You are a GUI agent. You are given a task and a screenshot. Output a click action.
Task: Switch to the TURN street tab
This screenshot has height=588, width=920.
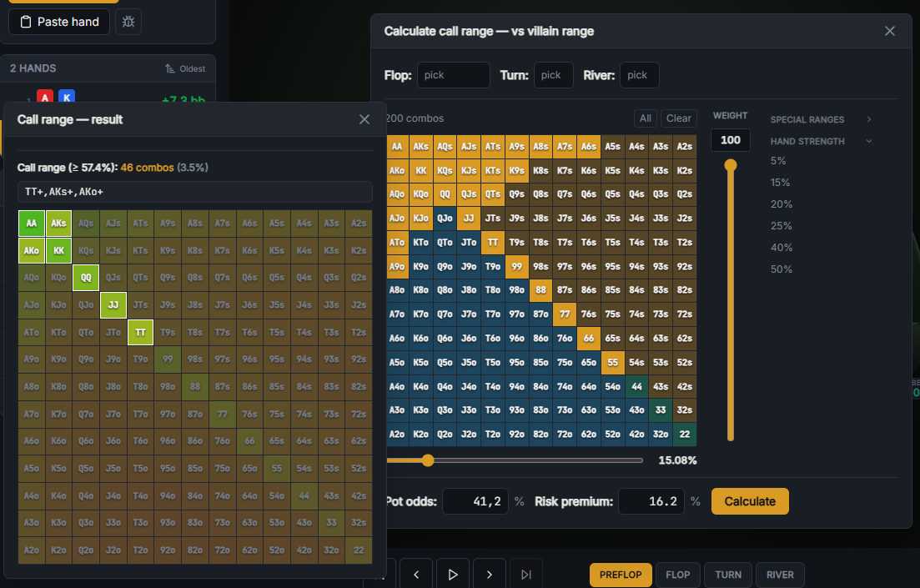[728, 575]
